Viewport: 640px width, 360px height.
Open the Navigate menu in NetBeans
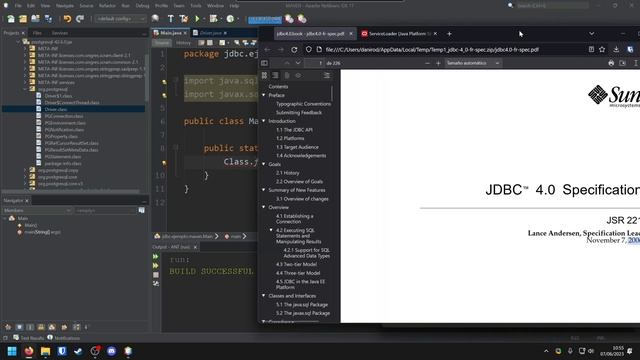coord(64,6)
